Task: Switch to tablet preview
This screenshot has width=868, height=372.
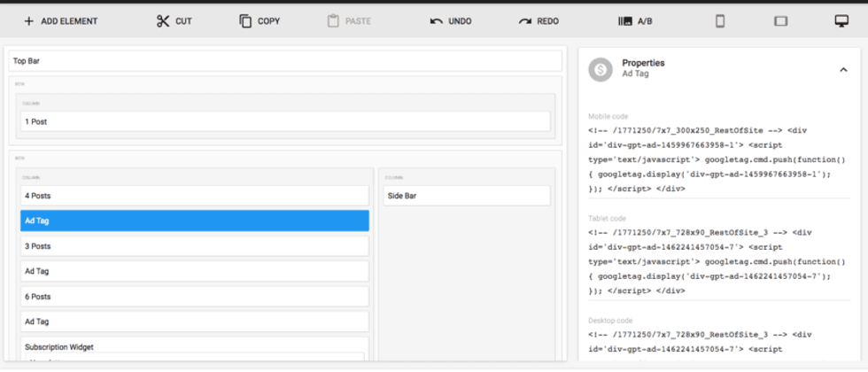Action: point(780,21)
